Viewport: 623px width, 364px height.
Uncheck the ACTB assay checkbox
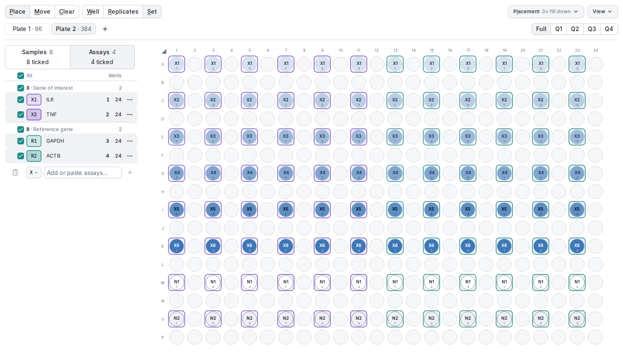[x=21, y=156]
